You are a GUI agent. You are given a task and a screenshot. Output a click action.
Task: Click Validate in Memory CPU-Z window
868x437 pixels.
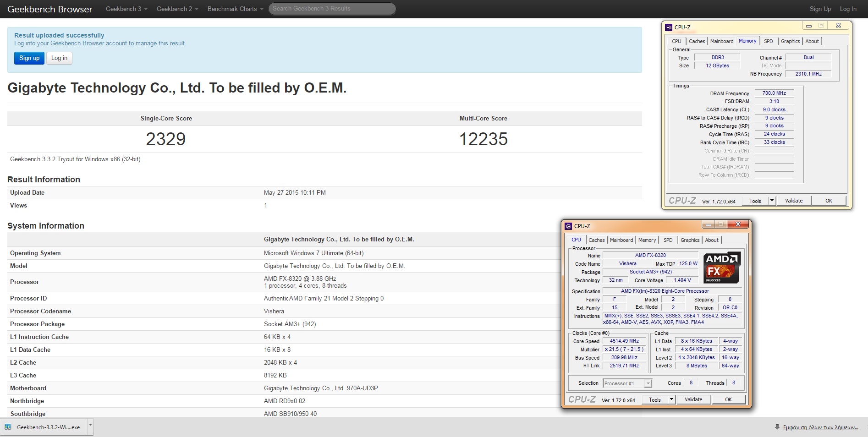[794, 201]
